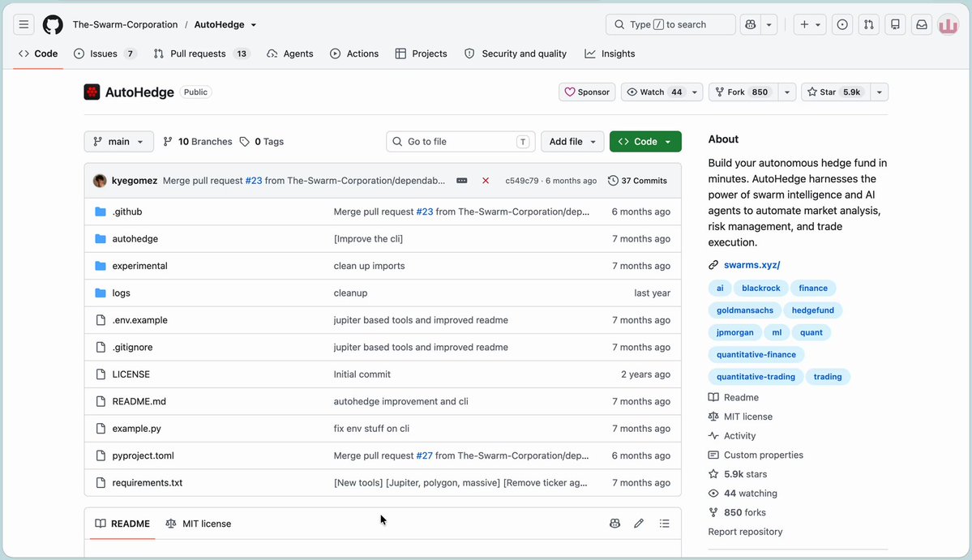Open the .env.example file

[139, 320]
